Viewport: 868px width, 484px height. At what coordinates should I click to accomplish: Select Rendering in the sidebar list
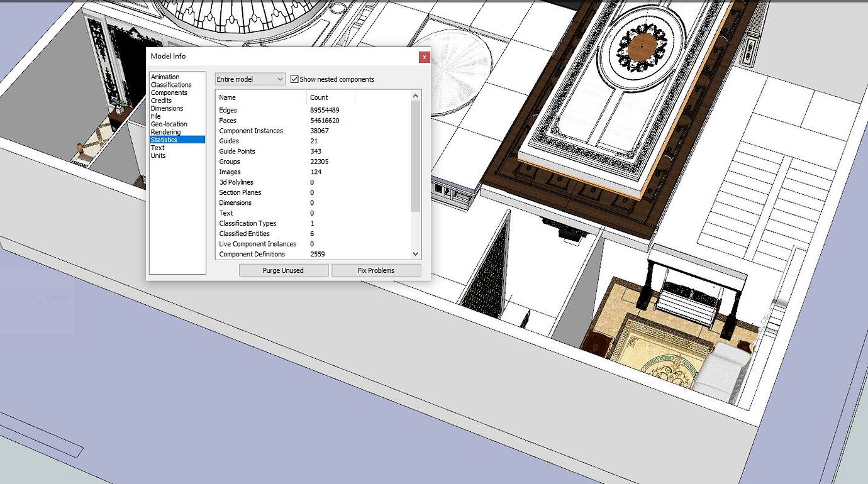point(165,131)
